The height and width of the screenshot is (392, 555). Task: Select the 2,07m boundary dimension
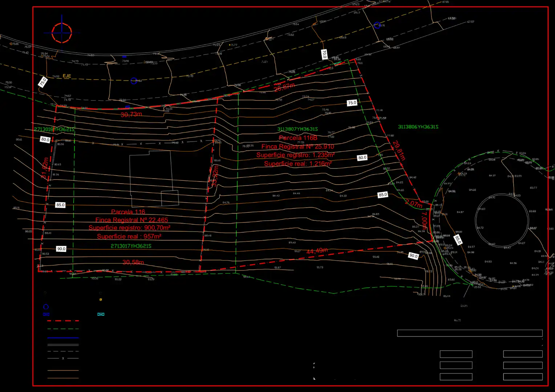click(414, 204)
